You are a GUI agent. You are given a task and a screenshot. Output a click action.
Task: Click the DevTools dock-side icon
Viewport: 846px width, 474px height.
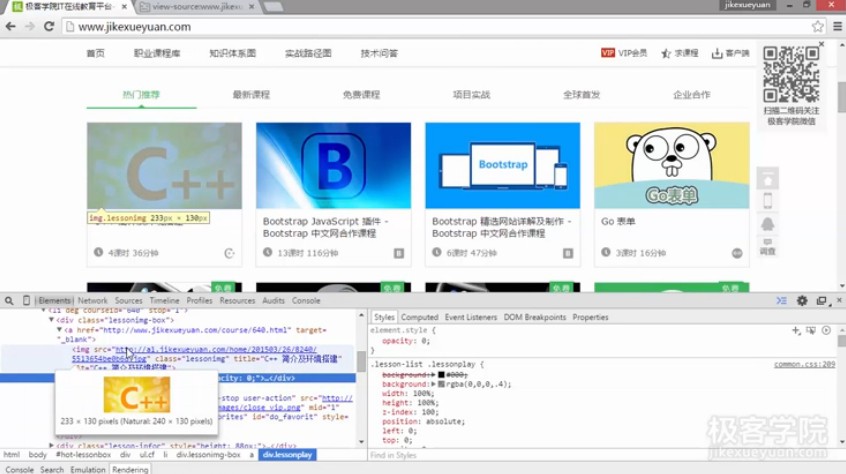click(x=821, y=300)
